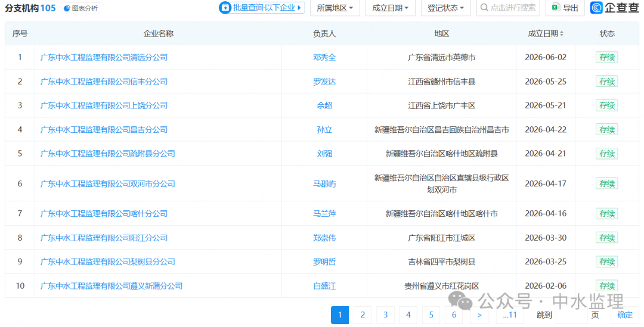Expand the 成立日期 filter dropdown
This screenshot has height=327, width=644.
390,8
